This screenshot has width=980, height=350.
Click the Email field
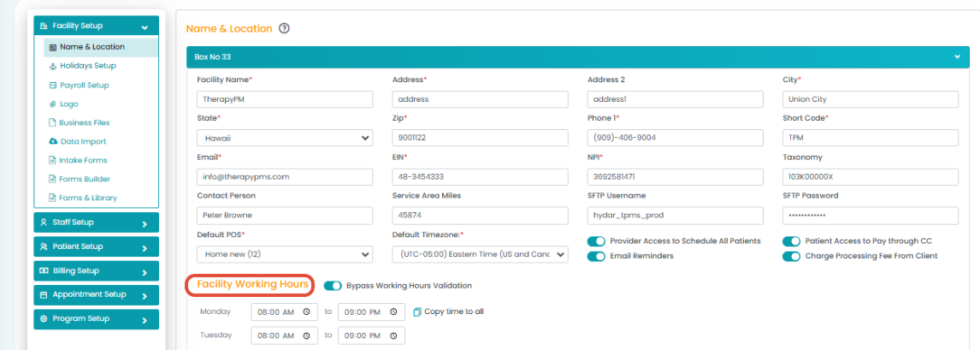pos(285,177)
